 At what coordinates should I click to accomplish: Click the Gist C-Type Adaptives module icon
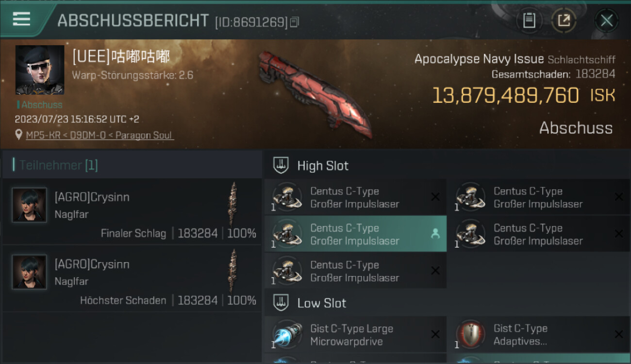click(x=470, y=334)
